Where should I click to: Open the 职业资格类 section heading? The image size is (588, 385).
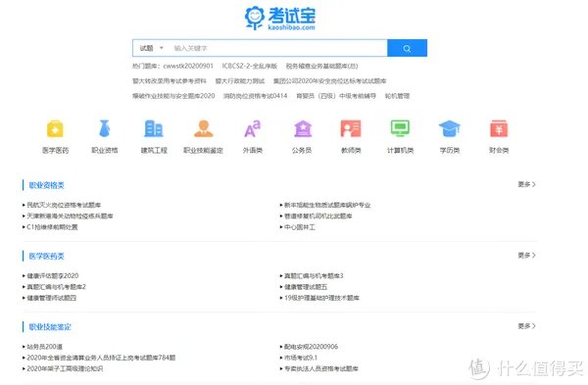(x=46, y=185)
